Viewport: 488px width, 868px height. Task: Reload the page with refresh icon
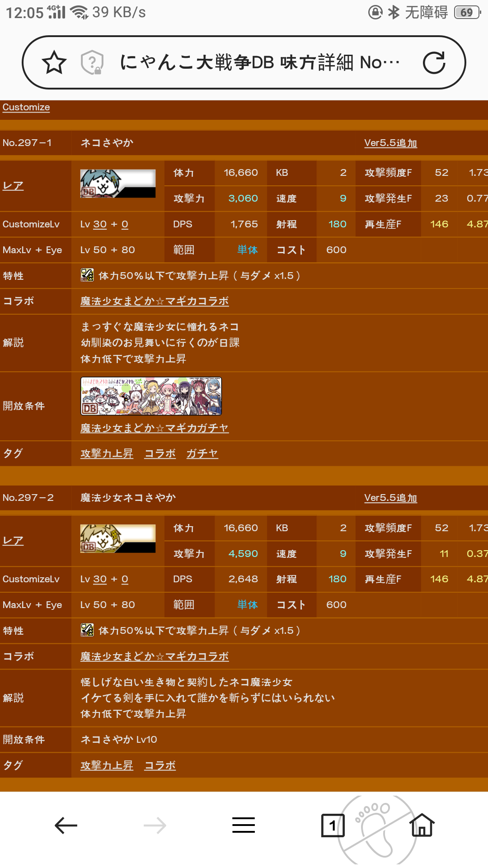434,62
